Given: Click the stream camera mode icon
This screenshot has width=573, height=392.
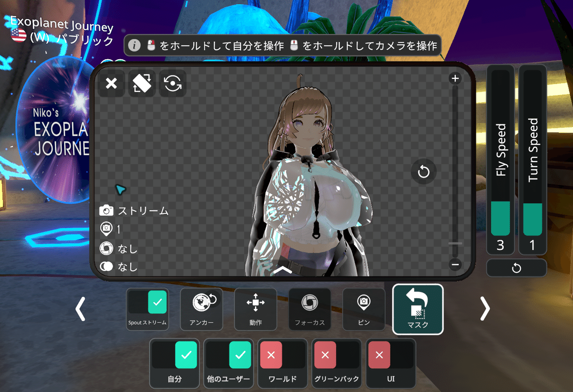Looking at the screenshot, I should tap(106, 210).
